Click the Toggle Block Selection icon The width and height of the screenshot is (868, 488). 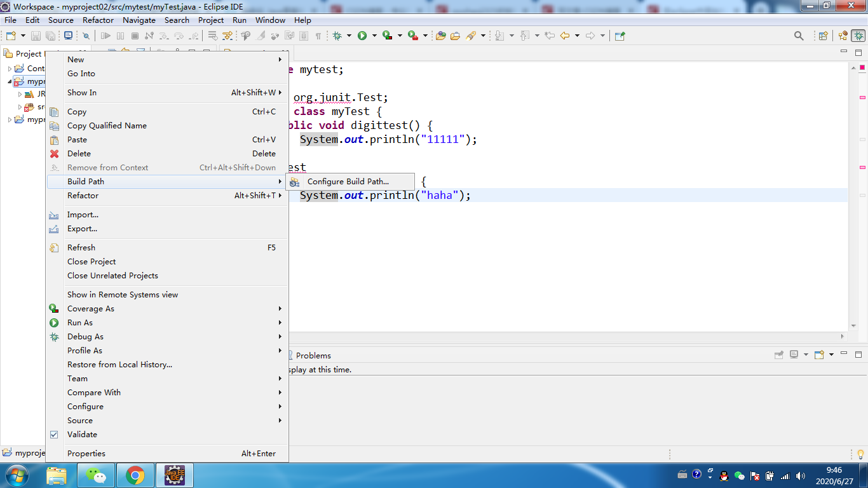304,36
